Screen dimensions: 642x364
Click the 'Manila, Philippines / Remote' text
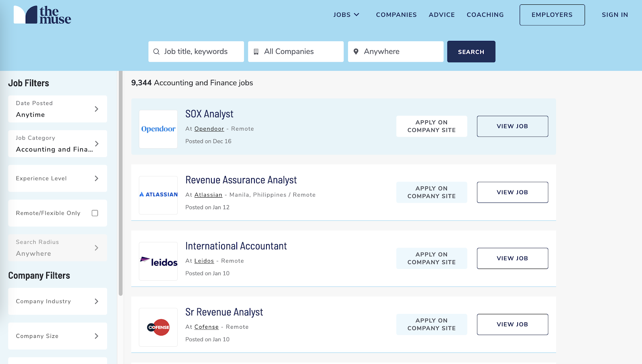272,195
